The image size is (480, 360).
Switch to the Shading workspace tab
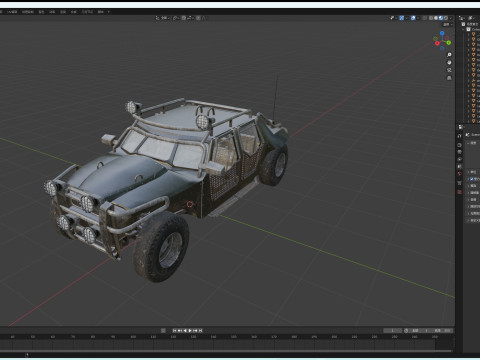point(41,12)
